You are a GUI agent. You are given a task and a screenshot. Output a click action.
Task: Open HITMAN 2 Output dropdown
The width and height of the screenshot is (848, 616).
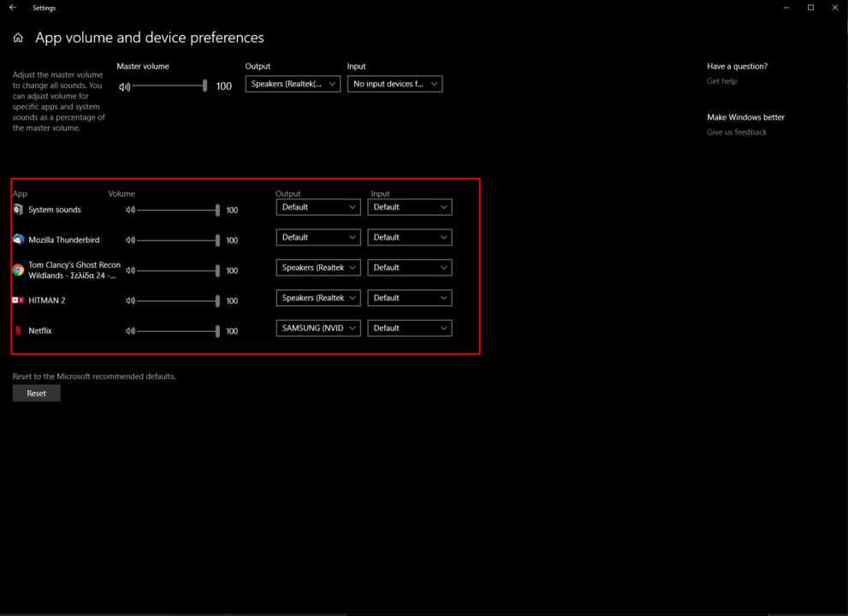(x=318, y=298)
